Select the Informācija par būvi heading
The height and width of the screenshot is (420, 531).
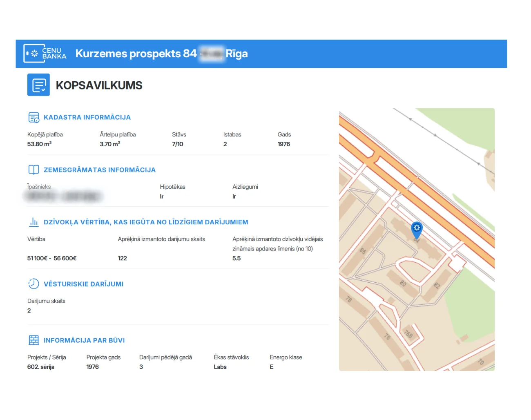[x=84, y=340]
